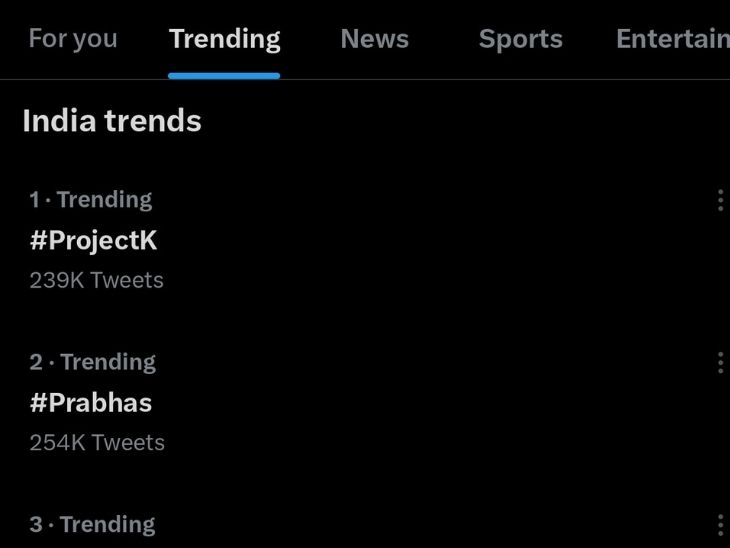Click the '2 · Trending' rank label
730x548 pixels.
click(x=93, y=362)
